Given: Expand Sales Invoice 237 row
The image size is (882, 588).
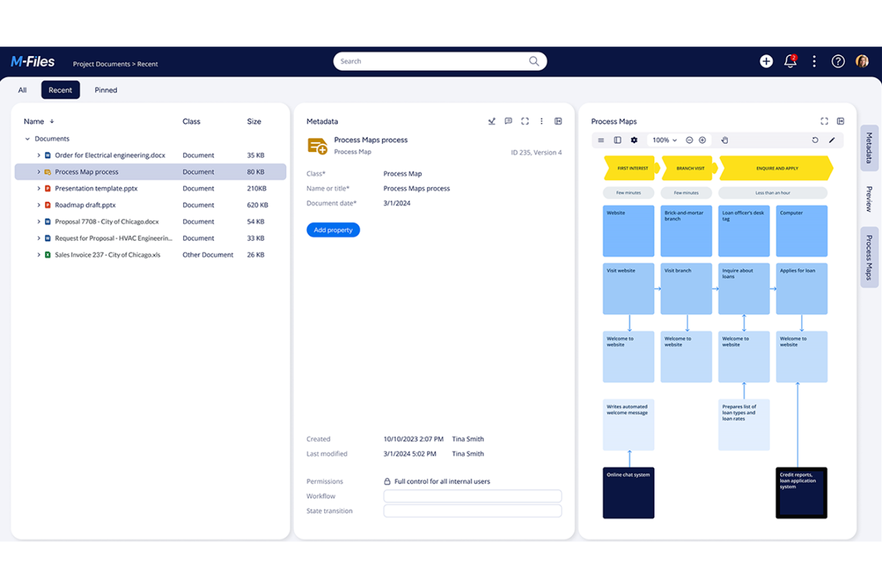Looking at the screenshot, I should point(39,254).
